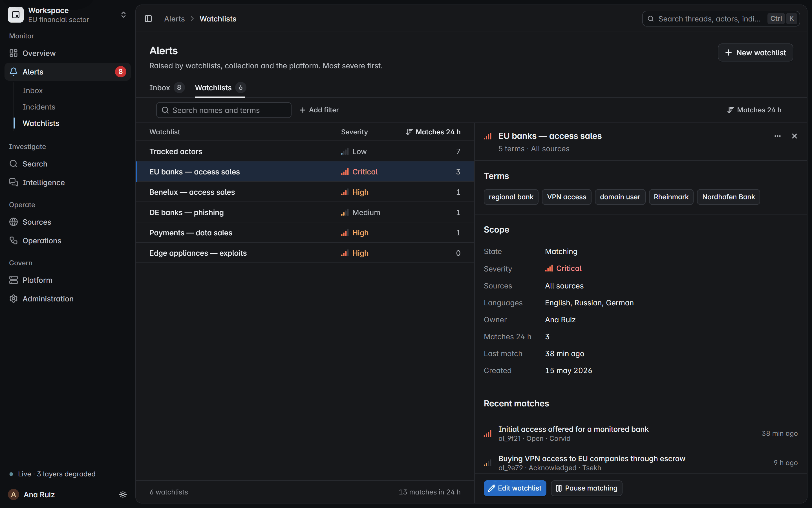Click Critical severity icon in EU banks row

[345, 172]
